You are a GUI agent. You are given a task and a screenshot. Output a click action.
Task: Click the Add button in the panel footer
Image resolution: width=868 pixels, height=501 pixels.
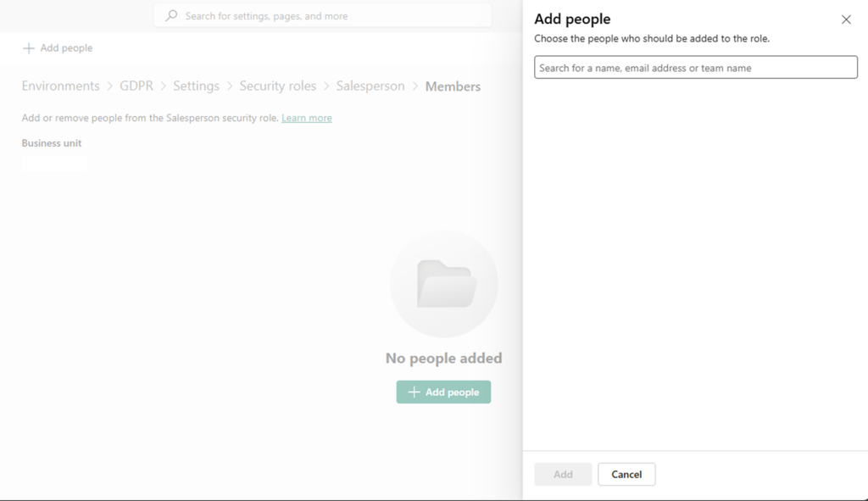click(563, 475)
